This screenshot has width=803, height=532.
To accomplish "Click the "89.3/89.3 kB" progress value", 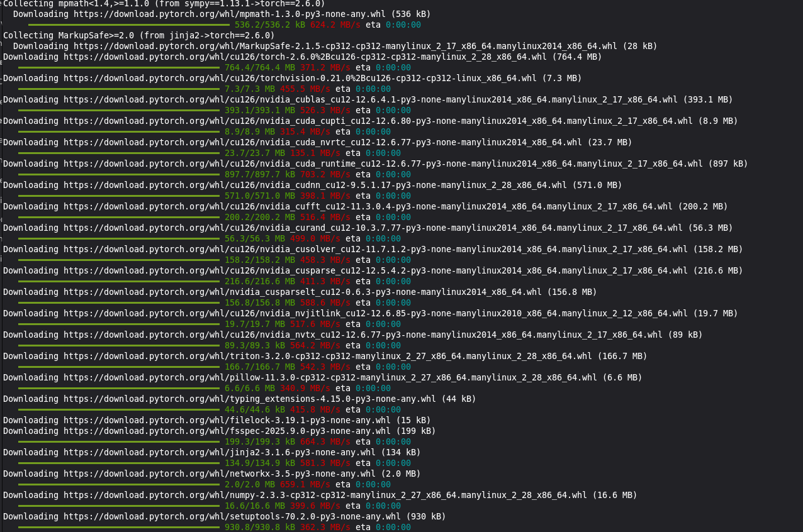I will pyautogui.click(x=255, y=345).
